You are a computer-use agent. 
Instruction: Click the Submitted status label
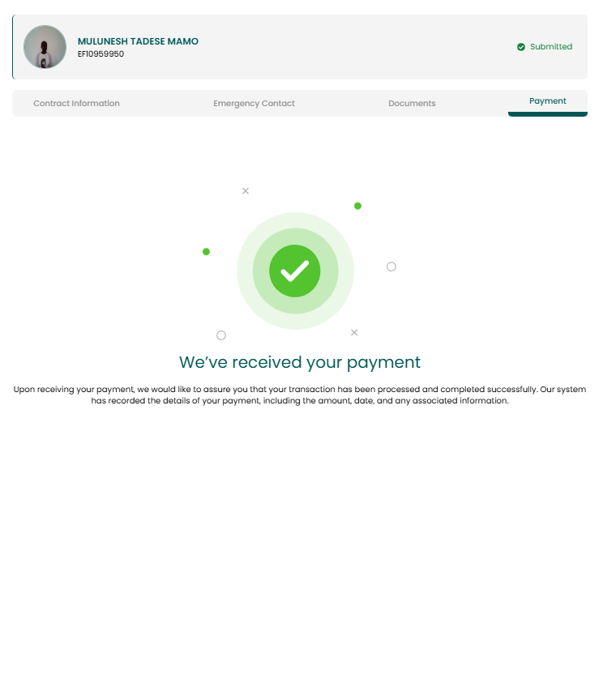tap(551, 46)
